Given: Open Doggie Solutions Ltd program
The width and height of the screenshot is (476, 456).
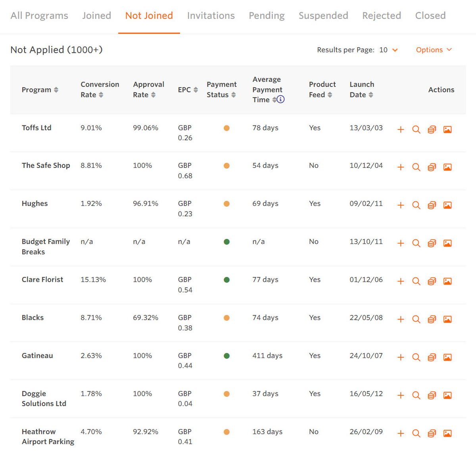Looking at the screenshot, I should click(44, 398).
